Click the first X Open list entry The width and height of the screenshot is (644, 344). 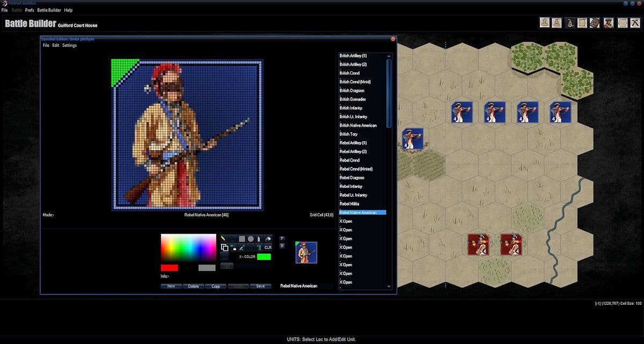(346, 221)
